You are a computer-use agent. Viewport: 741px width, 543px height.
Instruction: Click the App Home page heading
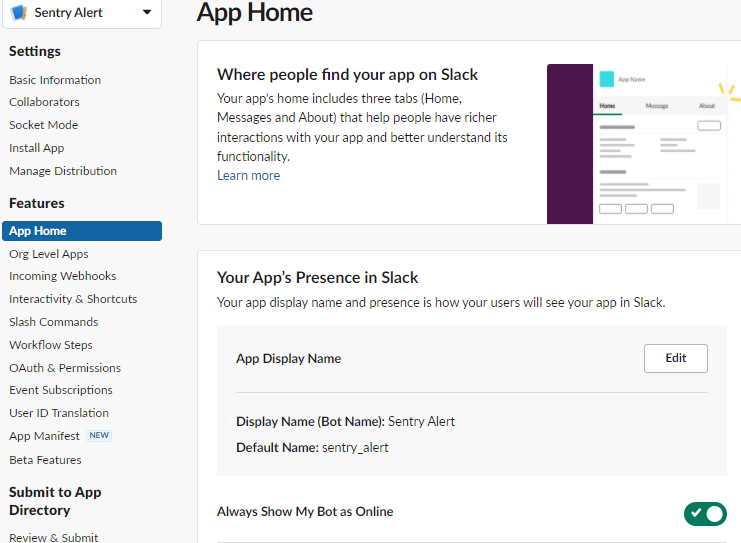coord(254,12)
